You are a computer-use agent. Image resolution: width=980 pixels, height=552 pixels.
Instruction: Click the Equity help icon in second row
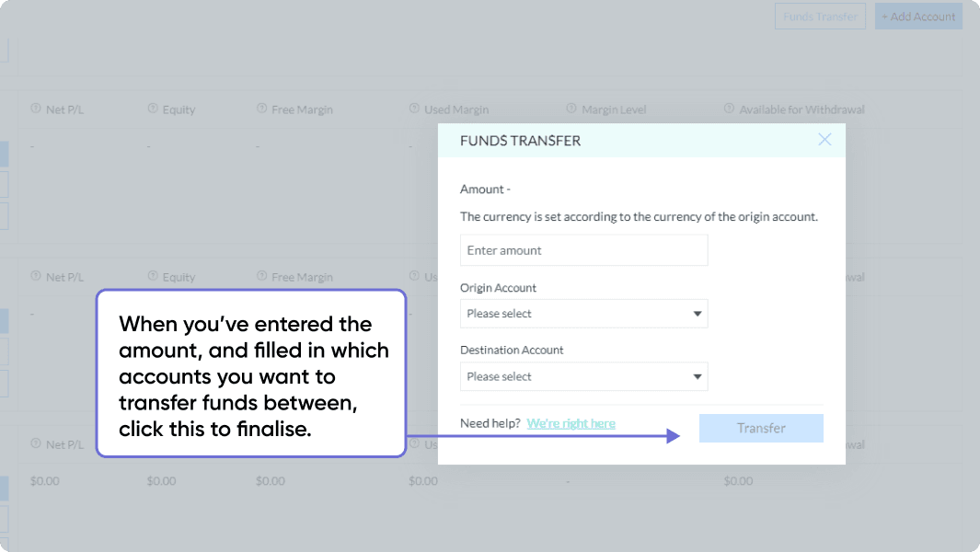pyautogui.click(x=153, y=276)
